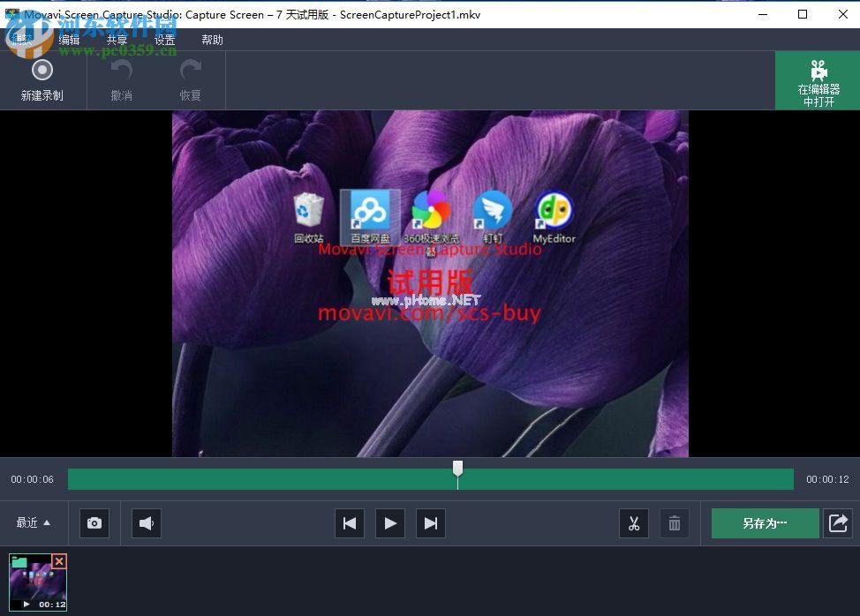Image resolution: width=860 pixels, height=616 pixels.
Task: Remove the recent recording thumbnail with its X
Action: point(59,560)
